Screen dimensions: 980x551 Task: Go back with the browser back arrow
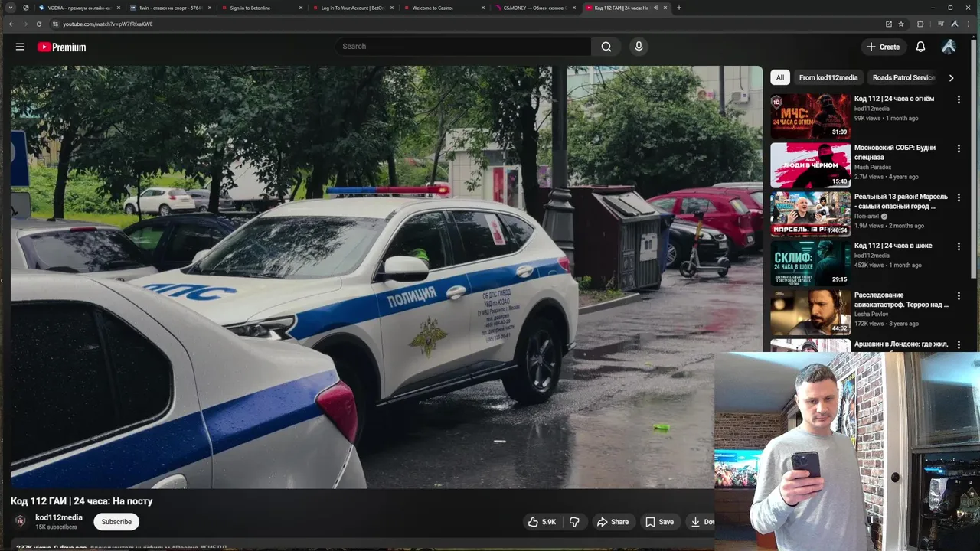point(11,24)
